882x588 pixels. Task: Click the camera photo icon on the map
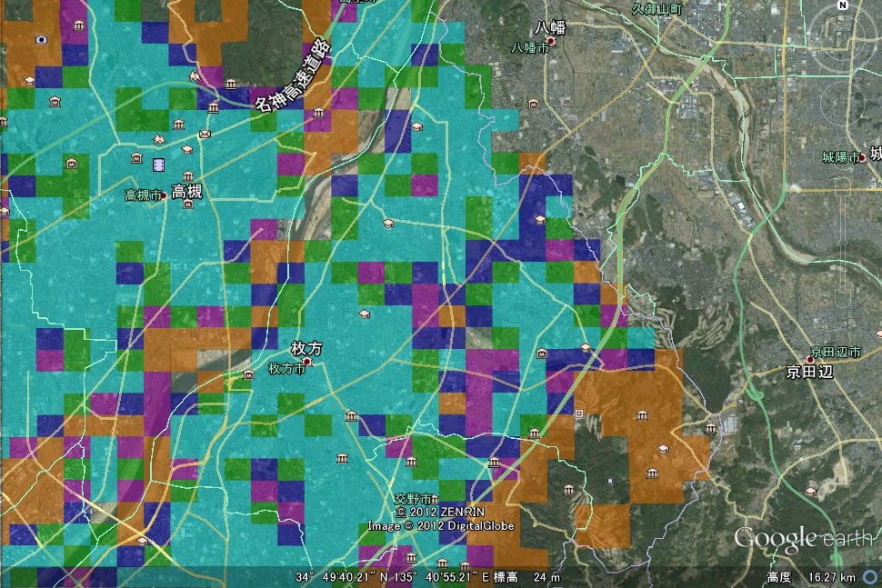coord(41,39)
